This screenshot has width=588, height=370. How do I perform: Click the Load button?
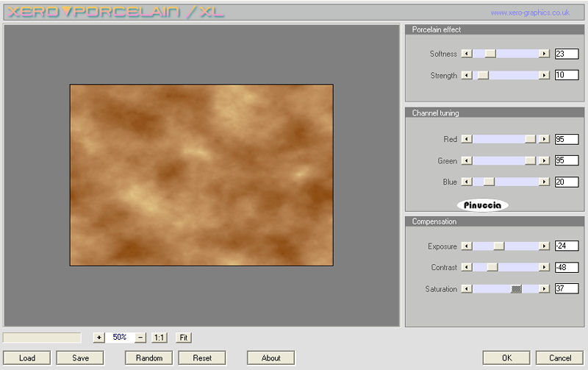27,358
